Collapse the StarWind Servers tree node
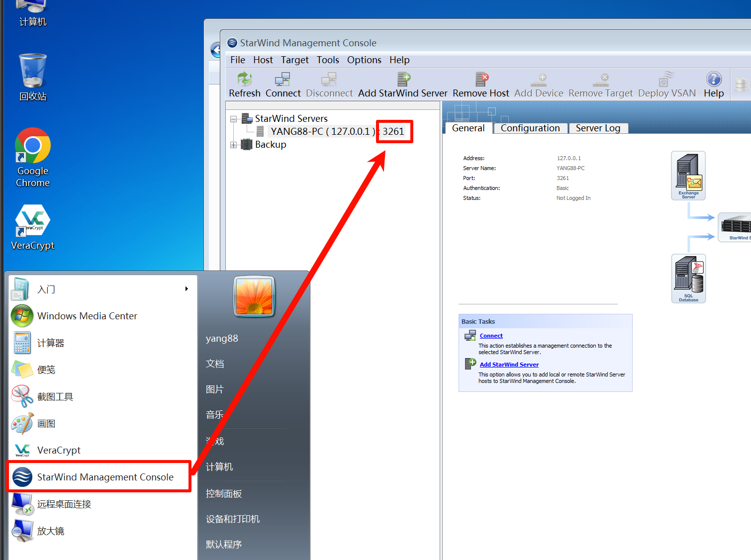This screenshot has width=751, height=560. click(233, 119)
